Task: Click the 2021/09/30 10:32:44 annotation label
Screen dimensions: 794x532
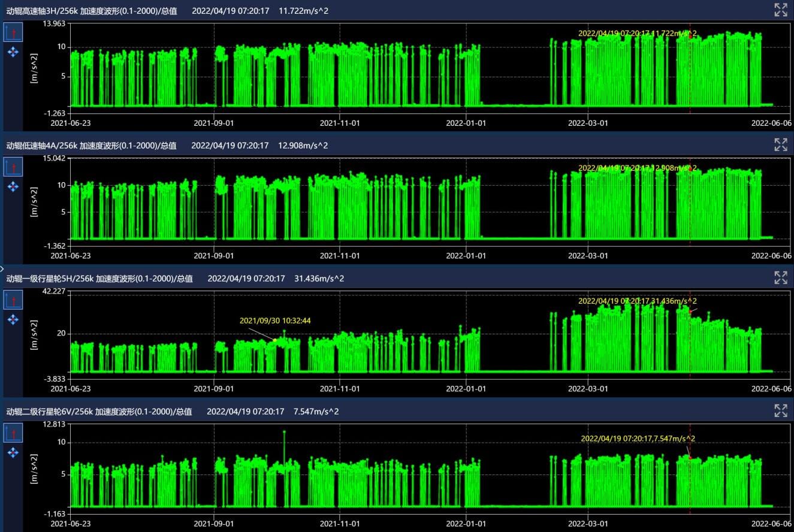Action: point(275,321)
